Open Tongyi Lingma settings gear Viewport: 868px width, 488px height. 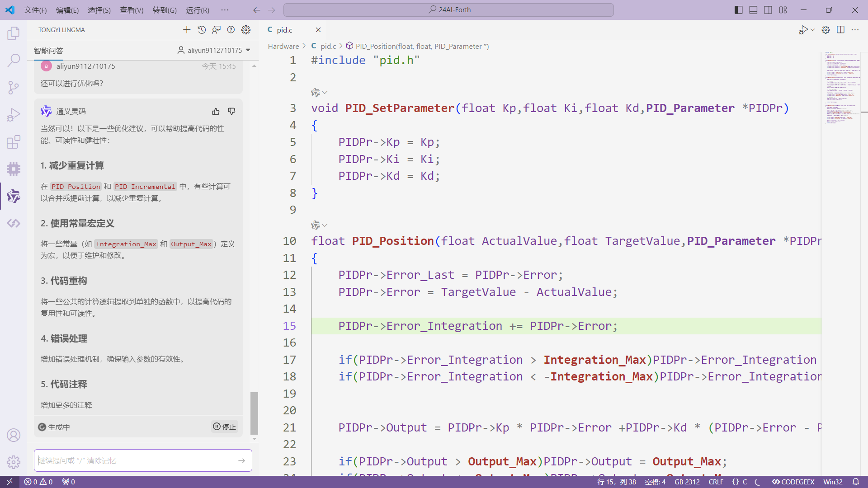tap(246, 30)
